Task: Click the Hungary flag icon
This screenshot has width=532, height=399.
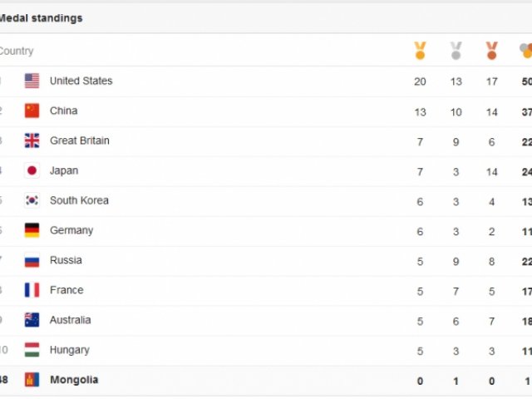Action: tap(32, 350)
